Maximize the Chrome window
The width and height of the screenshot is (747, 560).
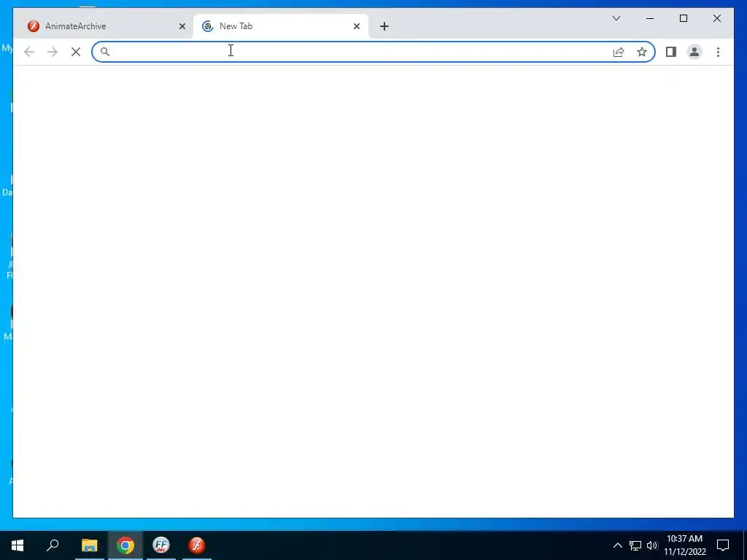[683, 18]
